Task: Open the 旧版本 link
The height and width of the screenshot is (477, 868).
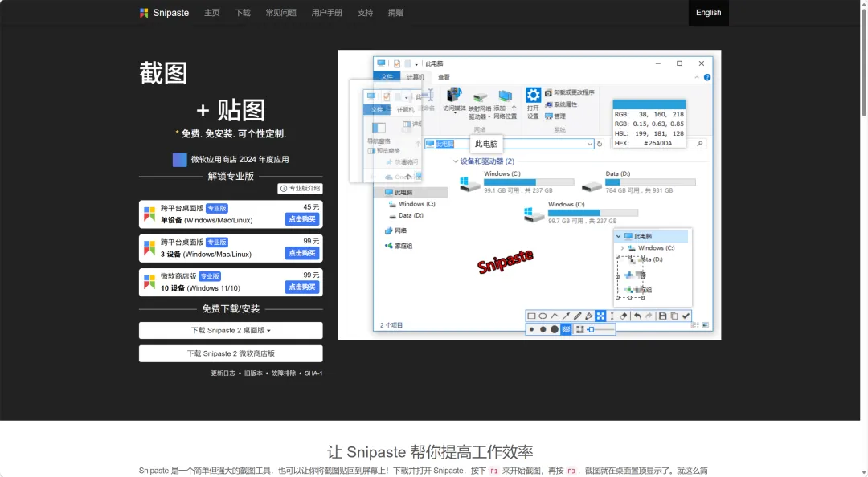Action: 253,373
